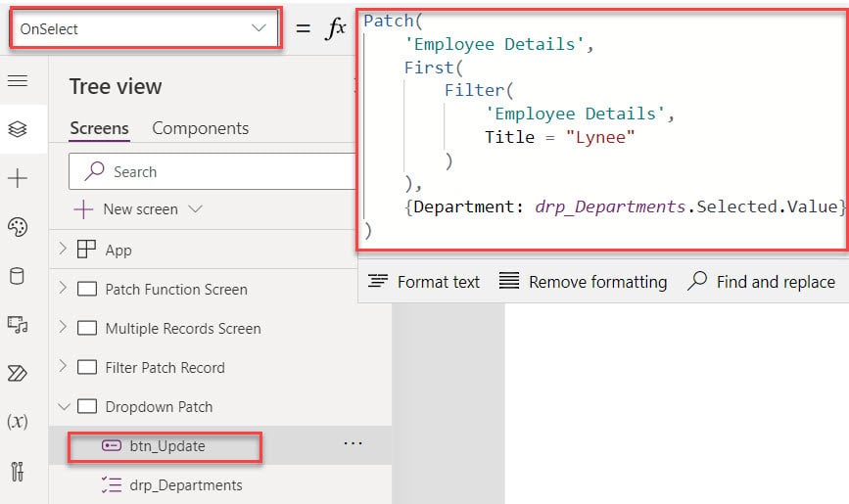This screenshot has height=504, width=849.
Task: Collapse the Dropdown Patch screen node
Action: (64, 406)
